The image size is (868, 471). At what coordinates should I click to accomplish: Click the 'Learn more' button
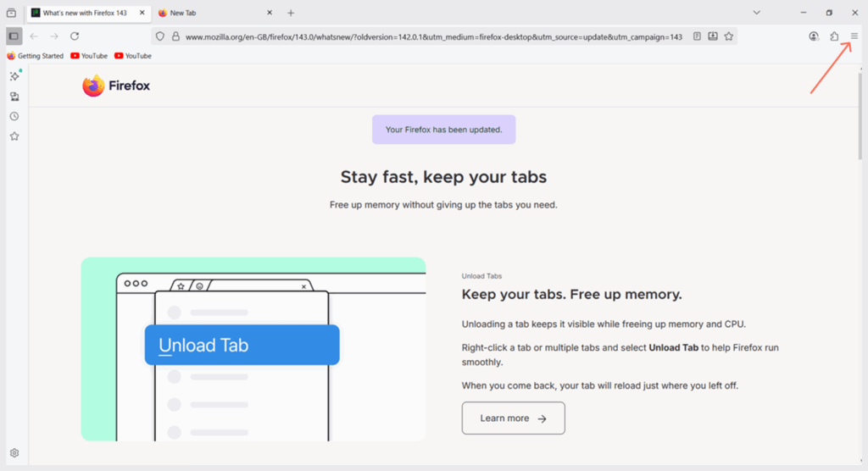513,418
